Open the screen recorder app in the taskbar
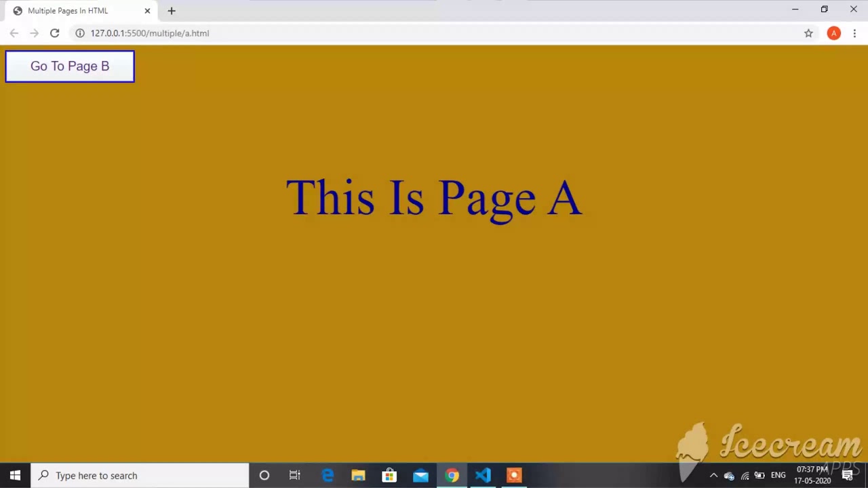This screenshot has width=868, height=488. point(514,475)
